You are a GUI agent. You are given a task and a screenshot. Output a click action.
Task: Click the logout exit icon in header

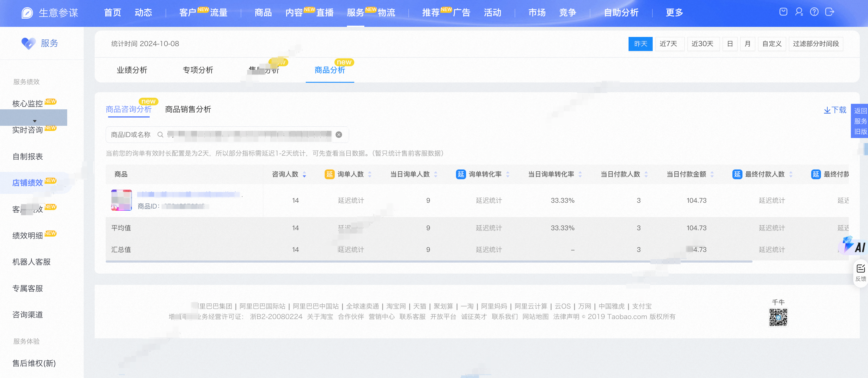pyautogui.click(x=830, y=12)
